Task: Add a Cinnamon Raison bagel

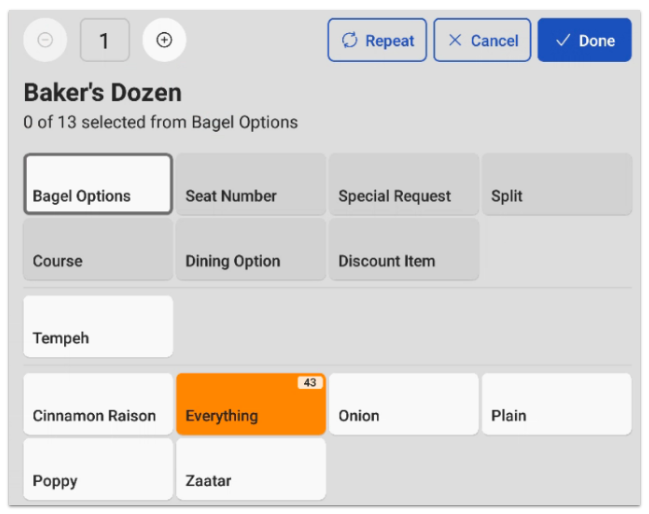Action: (x=98, y=404)
